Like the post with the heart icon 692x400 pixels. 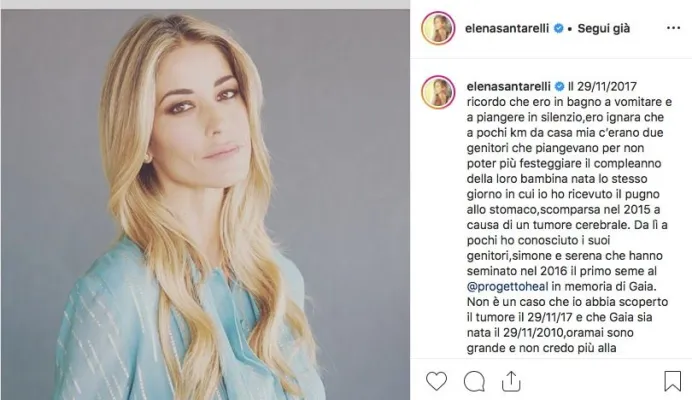coord(436,381)
